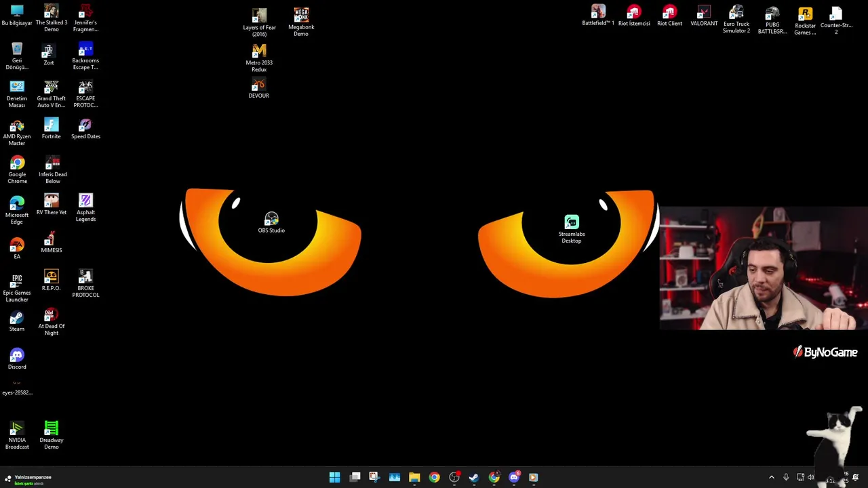Select the Epic Games Launcher icon
The height and width of the screenshot is (488, 868).
17,288
